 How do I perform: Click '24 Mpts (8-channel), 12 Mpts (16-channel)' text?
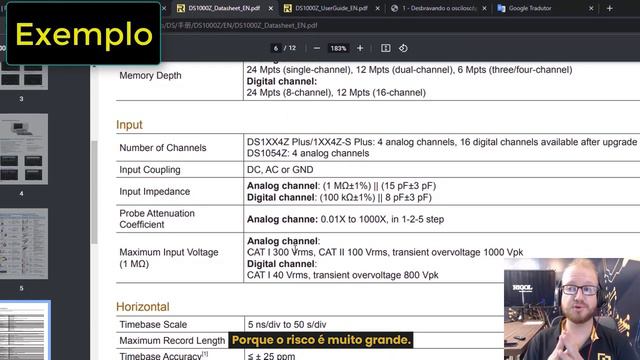[336, 93]
